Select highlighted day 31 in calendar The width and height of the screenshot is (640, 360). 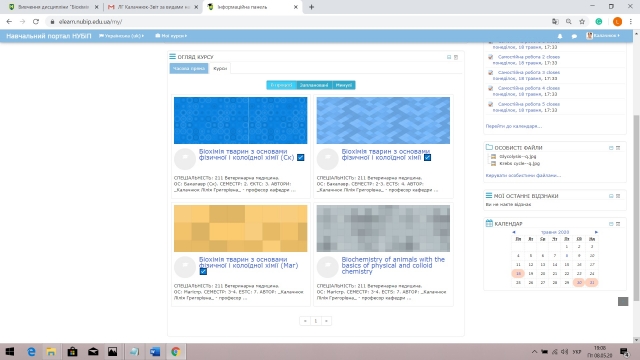[x=591, y=282]
